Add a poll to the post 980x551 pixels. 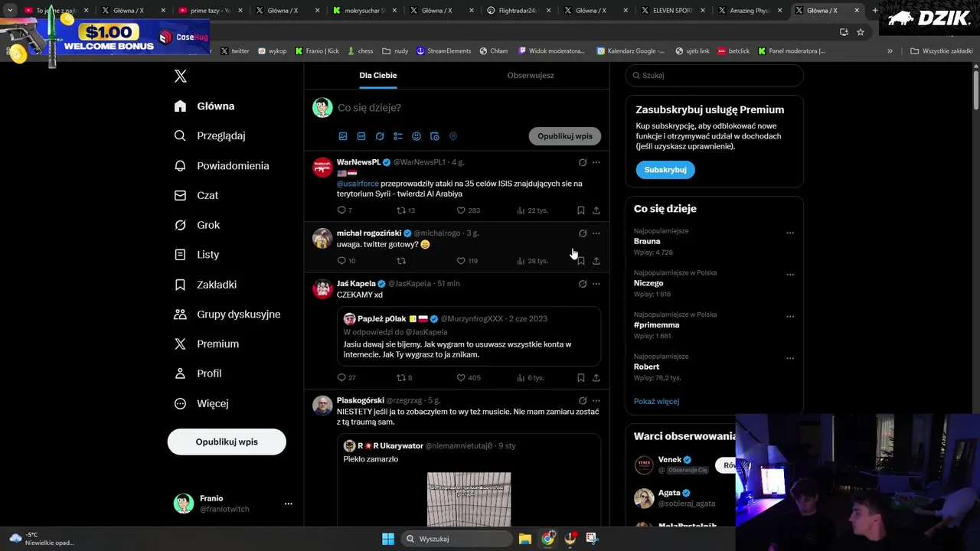(398, 136)
